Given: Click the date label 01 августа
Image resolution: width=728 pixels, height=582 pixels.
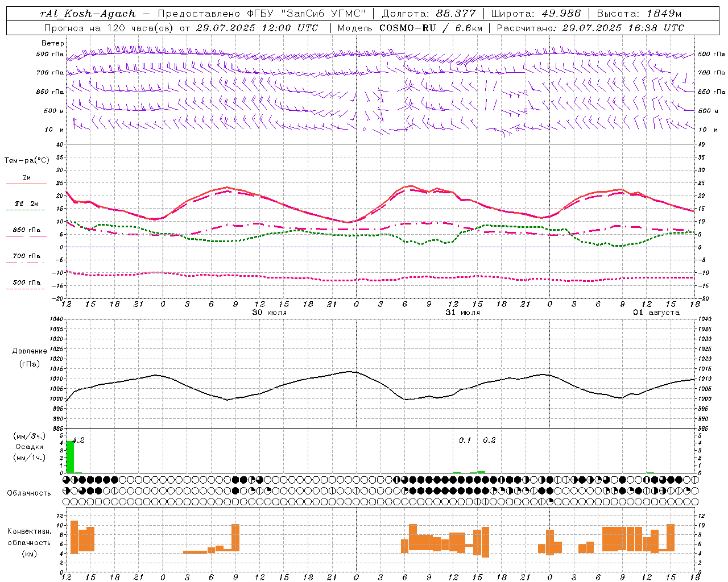Looking at the screenshot, I should pos(656,313).
